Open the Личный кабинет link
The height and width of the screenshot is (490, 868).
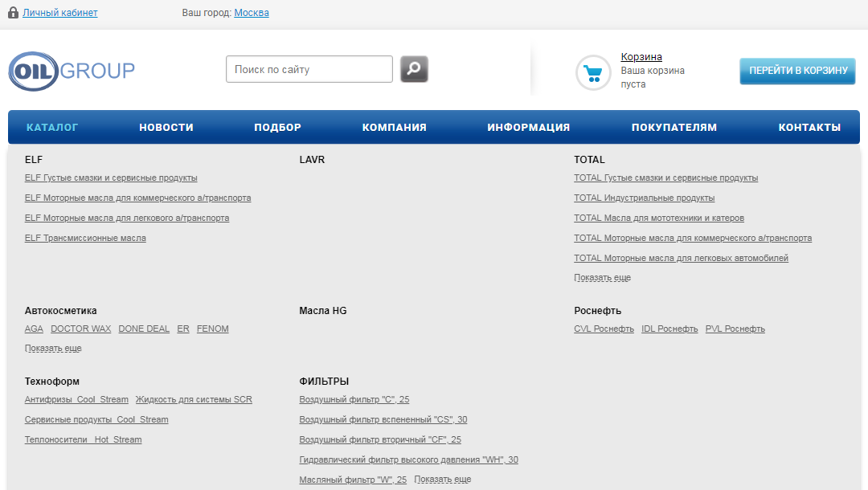click(x=59, y=13)
